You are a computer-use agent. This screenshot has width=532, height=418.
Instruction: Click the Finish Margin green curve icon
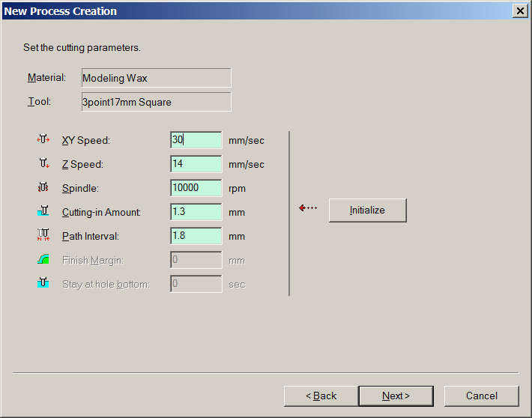click(x=43, y=259)
